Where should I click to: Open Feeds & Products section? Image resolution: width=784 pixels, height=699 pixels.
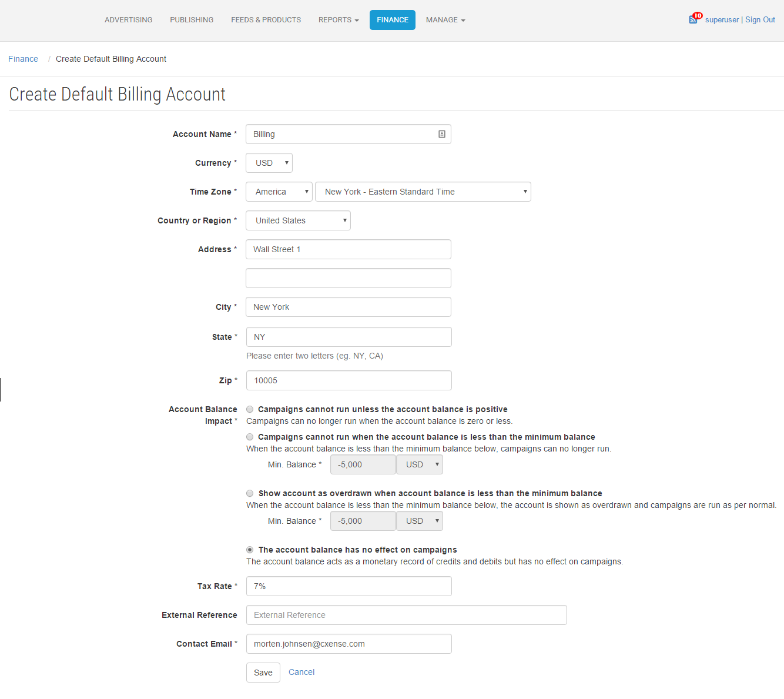pyautogui.click(x=266, y=20)
